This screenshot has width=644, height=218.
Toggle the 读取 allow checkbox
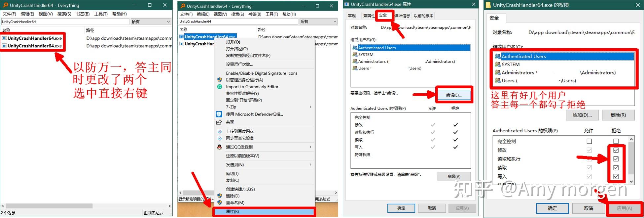click(x=589, y=168)
